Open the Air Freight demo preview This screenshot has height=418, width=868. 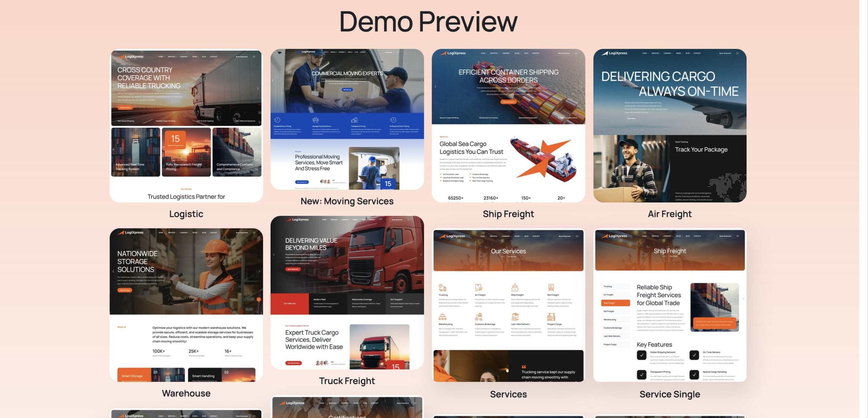(670, 126)
